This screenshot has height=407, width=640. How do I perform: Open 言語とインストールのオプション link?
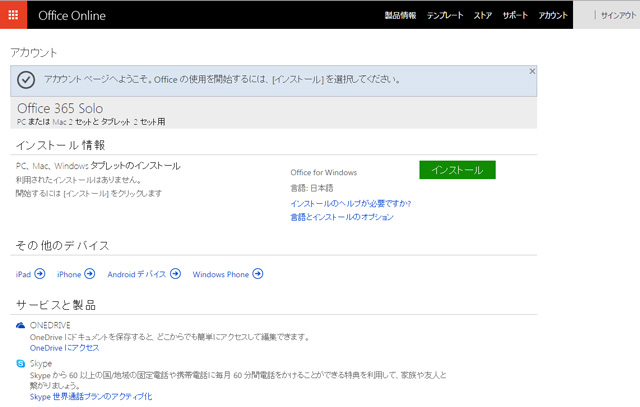click(x=342, y=217)
